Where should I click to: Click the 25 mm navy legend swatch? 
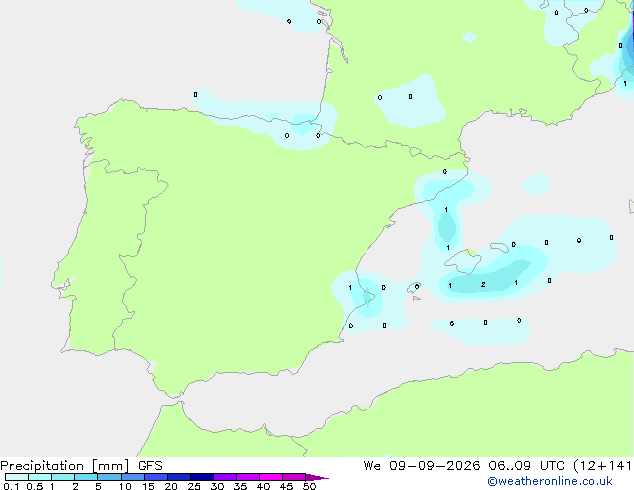tap(201, 477)
